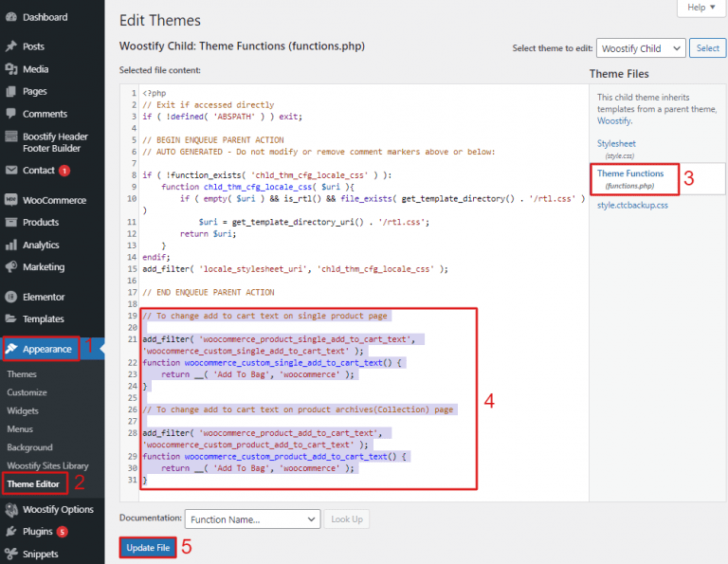Open style.ctcbackup.css file
Screen dimensions: 728x564
tap(632, 205)
